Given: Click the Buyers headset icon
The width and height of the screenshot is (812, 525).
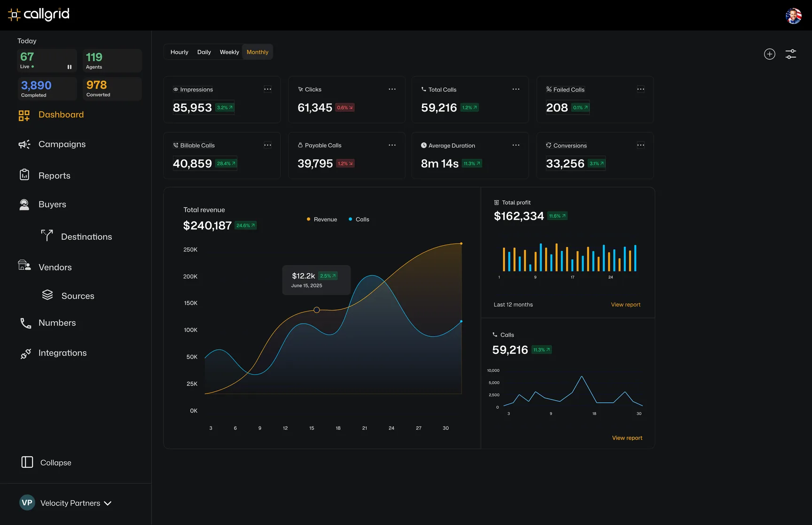Looking at the screenshot, I should tap(24, 204).
